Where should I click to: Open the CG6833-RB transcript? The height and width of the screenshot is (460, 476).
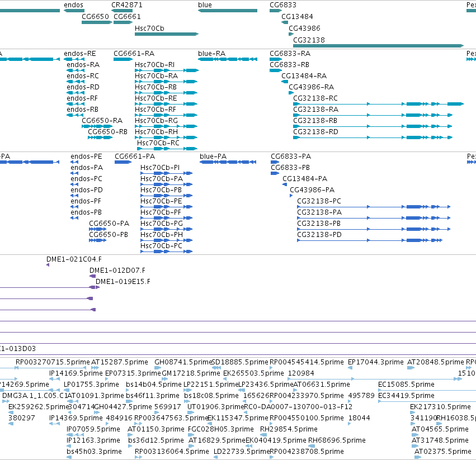(289, 65)
